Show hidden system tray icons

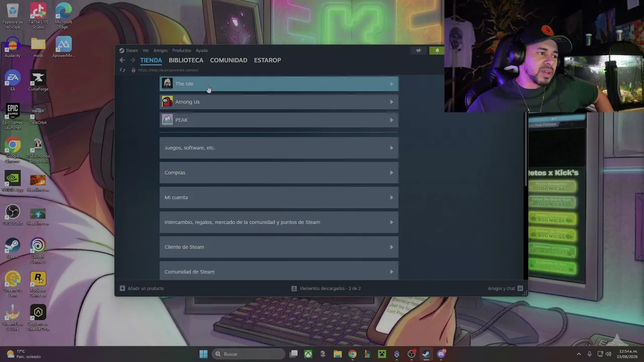tap(579, 354)
